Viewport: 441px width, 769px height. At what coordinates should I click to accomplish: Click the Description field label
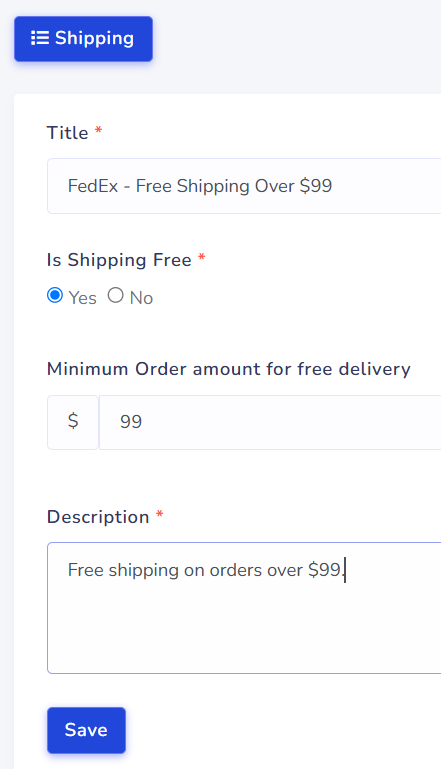point(98,517)
